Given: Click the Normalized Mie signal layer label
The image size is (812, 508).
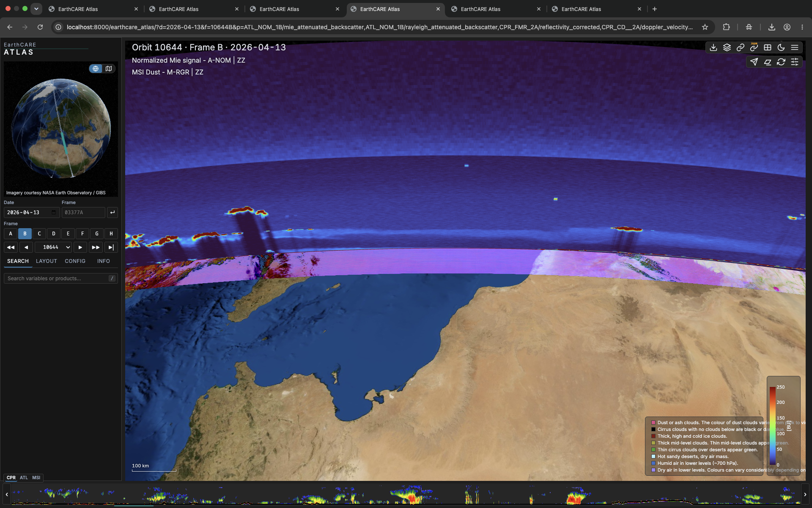Looking at the screenshot, I should [x=188, y=61].
